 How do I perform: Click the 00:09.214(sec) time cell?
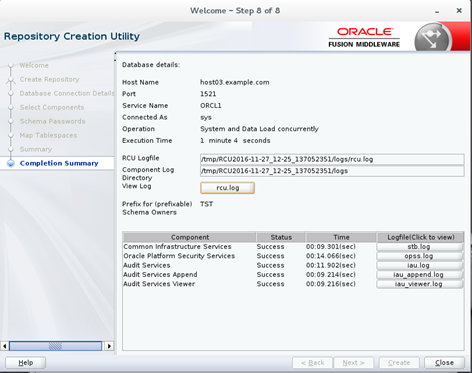(331, 275)
